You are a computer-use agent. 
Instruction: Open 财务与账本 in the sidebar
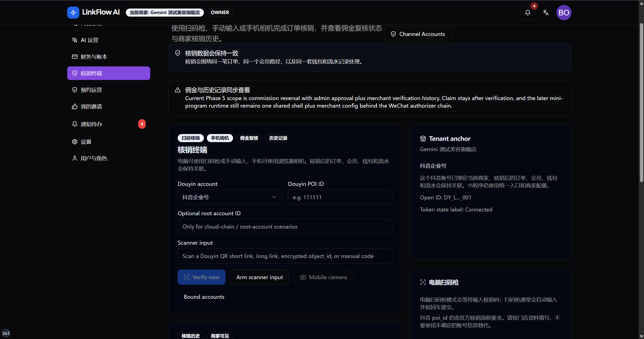[109, 57]
